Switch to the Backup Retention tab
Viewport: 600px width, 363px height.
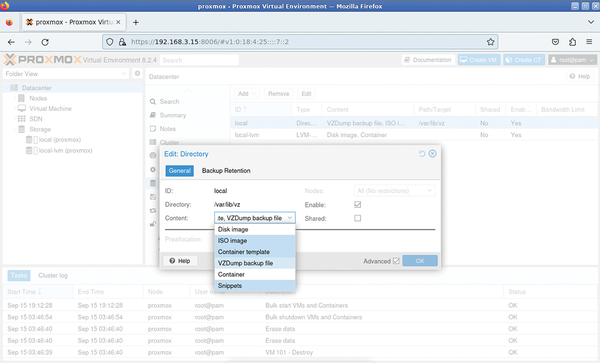pyautogui.click(x=226, y=171)
